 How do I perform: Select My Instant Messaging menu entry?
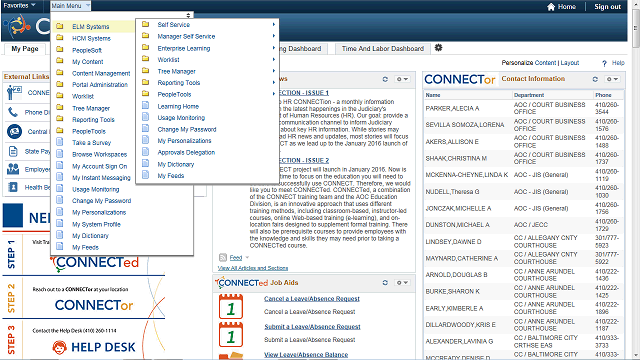point(101,178)
